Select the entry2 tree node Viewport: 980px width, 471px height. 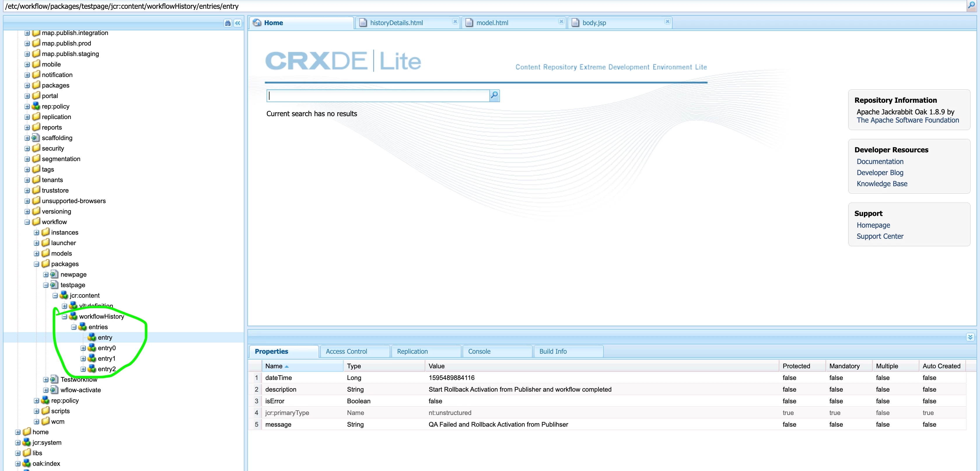106,369
